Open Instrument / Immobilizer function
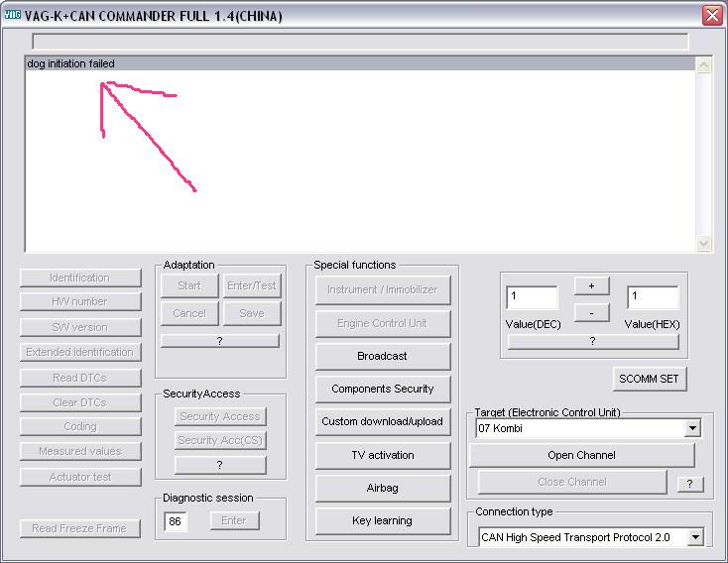 coord(383,290)
